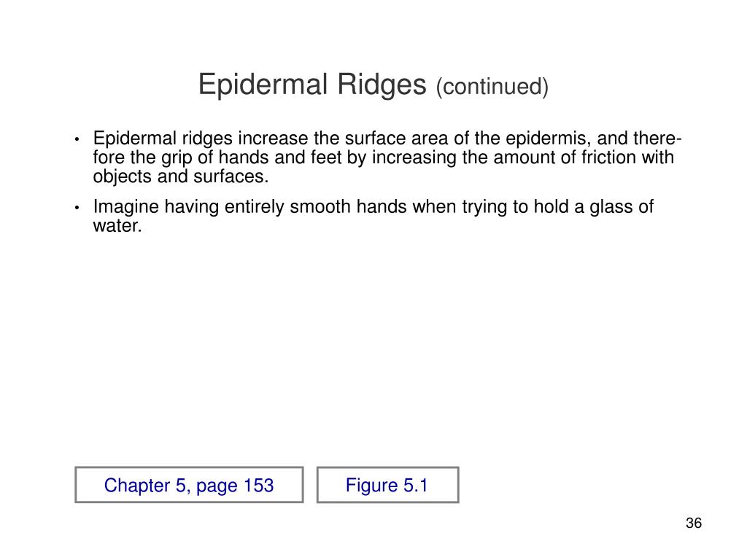This screenshot has height=560, width=747.
Task: Click the second bullet point marker
Action: [77, 208]
